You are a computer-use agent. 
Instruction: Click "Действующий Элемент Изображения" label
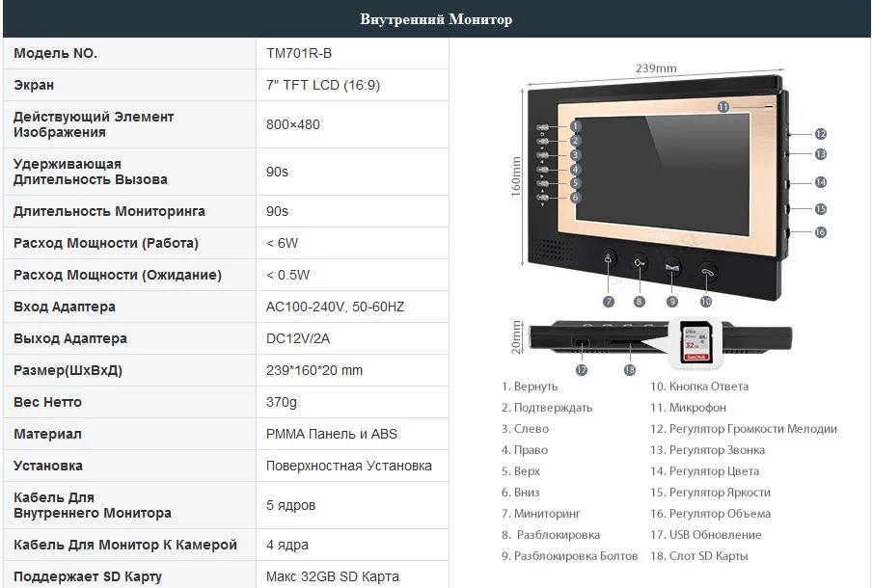(94, 124)
